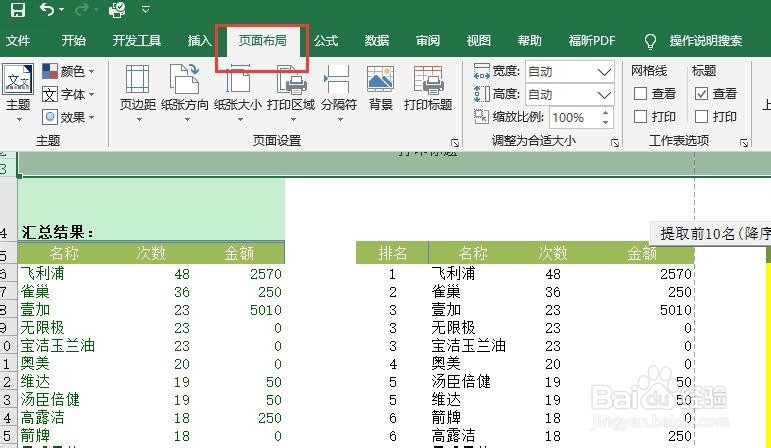This screenshot has height=448, width=771.
Task: Select cell 汤臣倍健 in ranking table
Action: [x=461, y=382]
